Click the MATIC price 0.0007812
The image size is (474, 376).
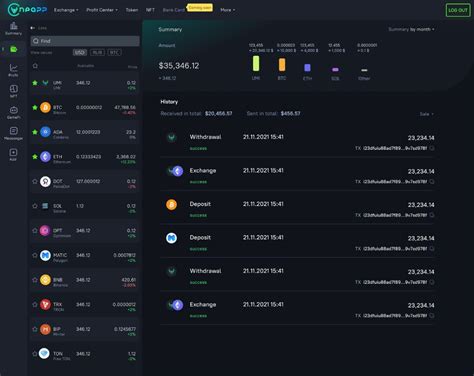point(124,255)
